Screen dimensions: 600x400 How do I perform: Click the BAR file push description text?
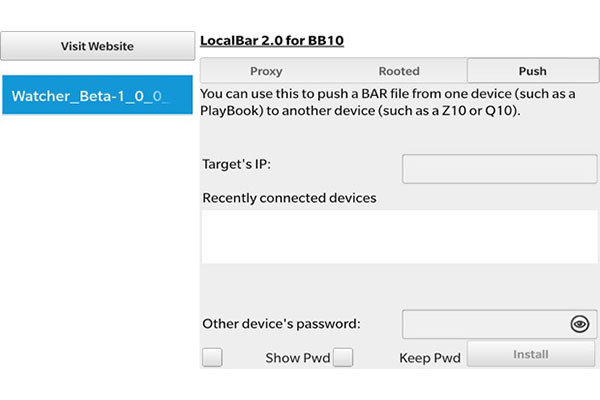[x=387, y=102]
